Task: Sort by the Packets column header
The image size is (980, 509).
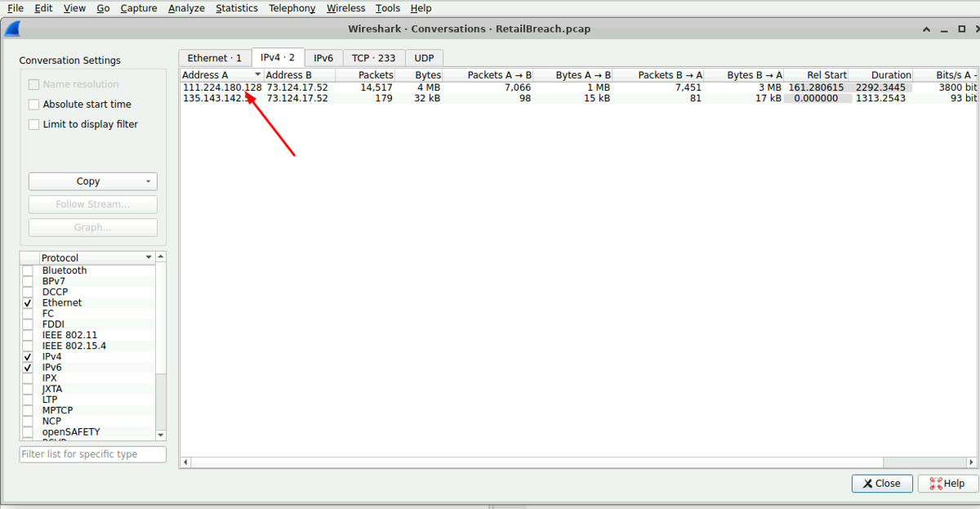Action: click(366, 74)
